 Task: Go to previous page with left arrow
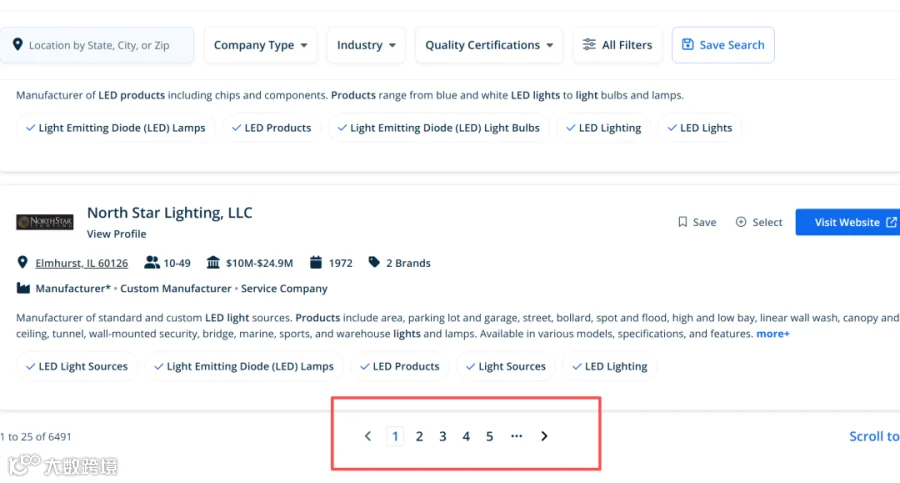pos(368,436)
